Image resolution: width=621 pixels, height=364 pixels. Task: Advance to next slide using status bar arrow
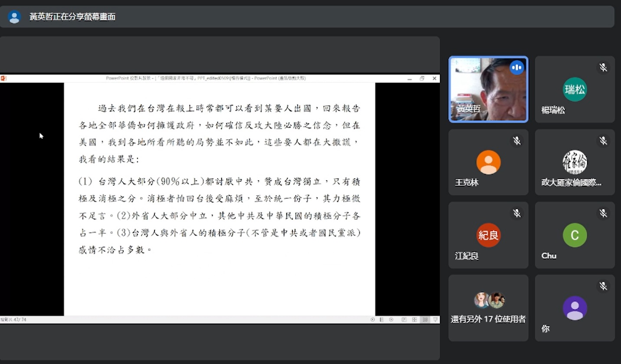click(x=391, y=319)
